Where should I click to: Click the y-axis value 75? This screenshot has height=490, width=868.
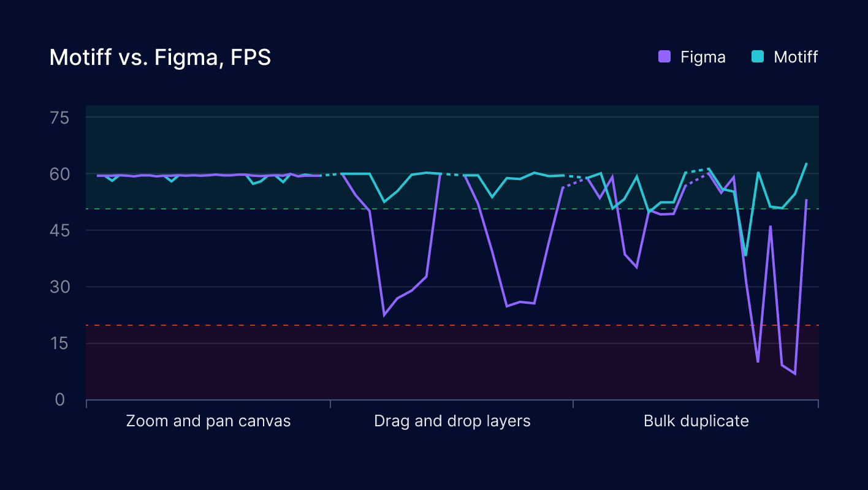(60, 118)
